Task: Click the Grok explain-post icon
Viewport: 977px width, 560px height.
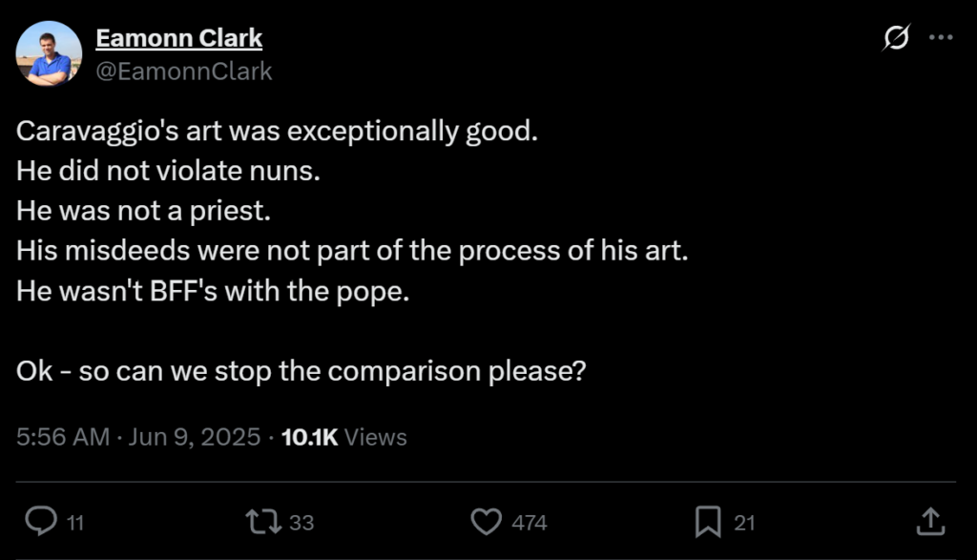Action: coord(896,37)
